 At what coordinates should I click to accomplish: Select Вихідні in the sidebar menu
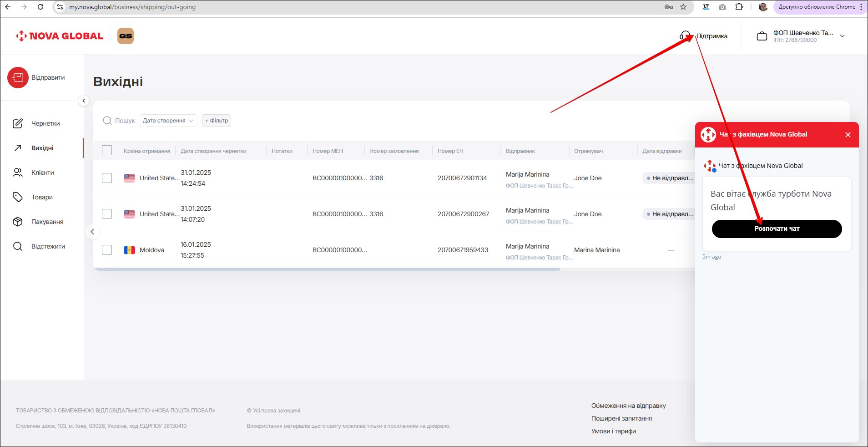click(x=42, y=148)
